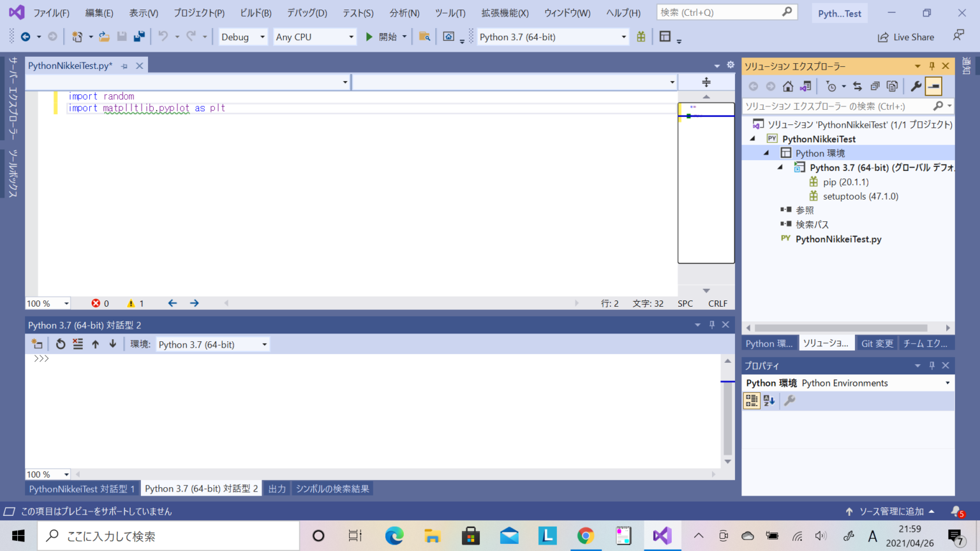Open Solution Explorer properties wrench icon

[916, 85]
